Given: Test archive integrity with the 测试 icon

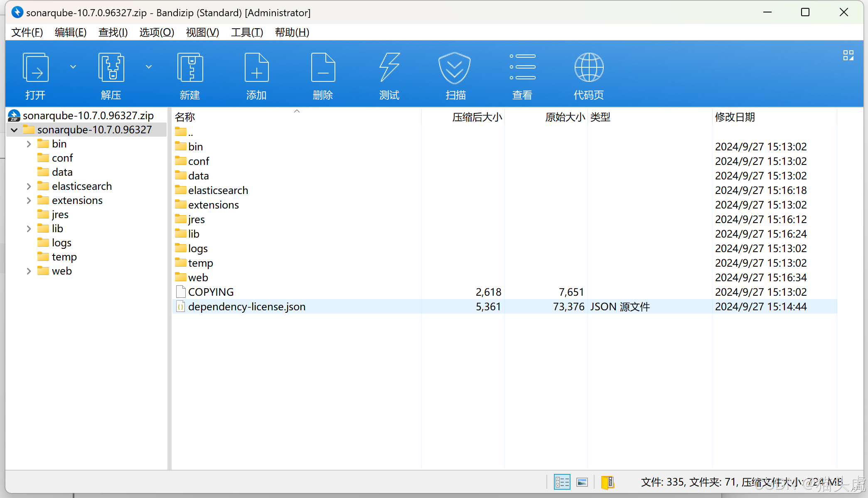Looking at the screenshot, I should 389,75.
